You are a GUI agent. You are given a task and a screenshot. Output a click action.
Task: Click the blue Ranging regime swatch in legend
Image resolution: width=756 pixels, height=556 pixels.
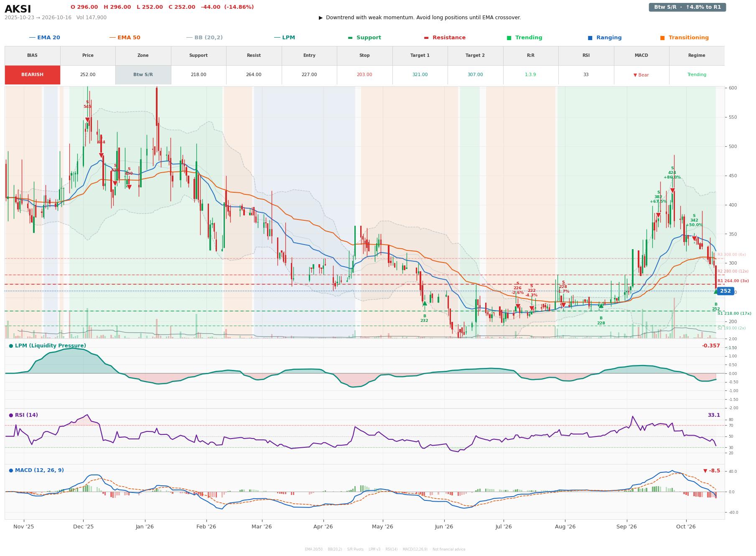pyautogui.click(x=590, y=38)
